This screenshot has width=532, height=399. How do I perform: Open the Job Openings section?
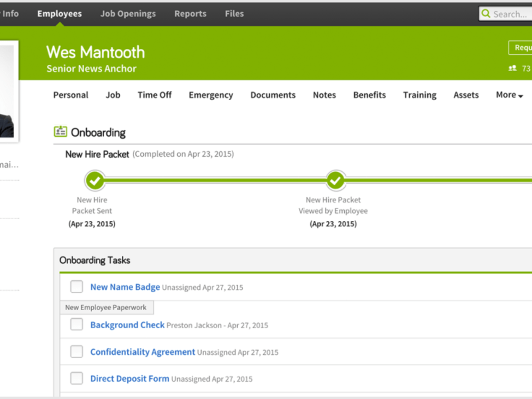click(x=128, y=13)
